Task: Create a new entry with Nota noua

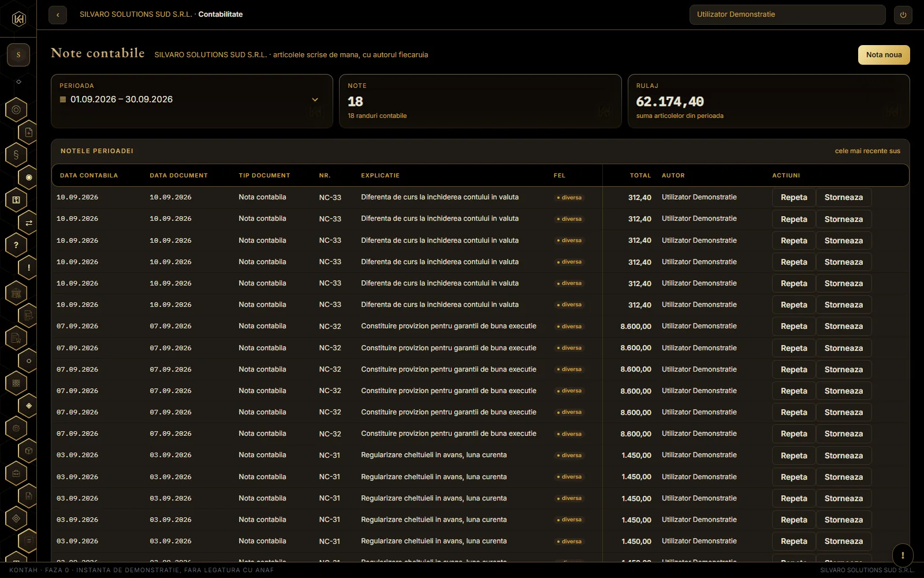Action: click(x=884, y=55)
